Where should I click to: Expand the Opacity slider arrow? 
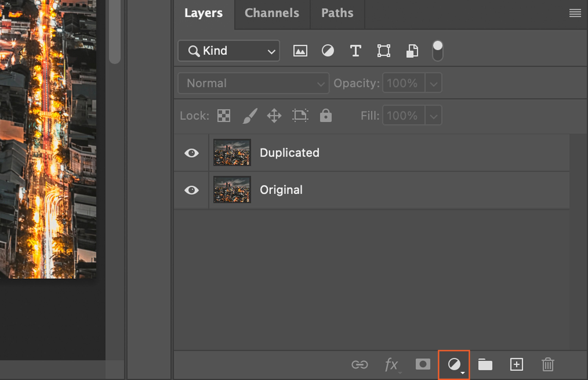(x=434, y=83)
